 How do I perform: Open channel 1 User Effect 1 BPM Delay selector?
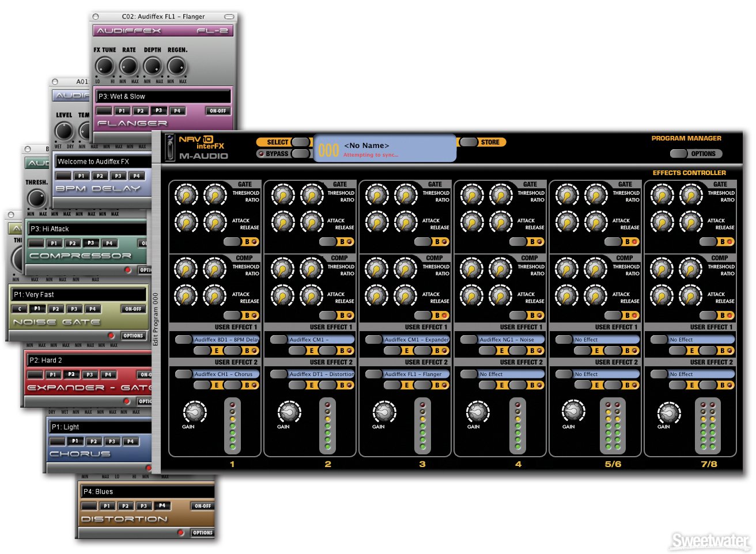pos(226,340)
